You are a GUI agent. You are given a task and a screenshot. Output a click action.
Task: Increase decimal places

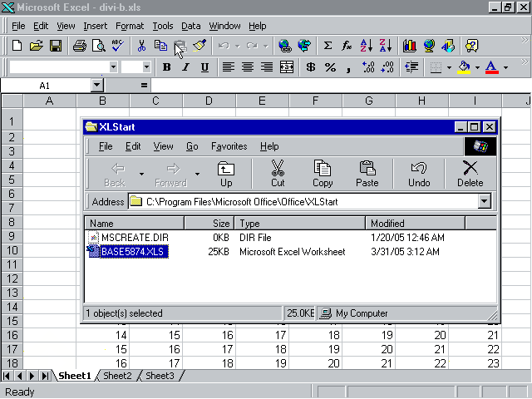coord(368,67)
